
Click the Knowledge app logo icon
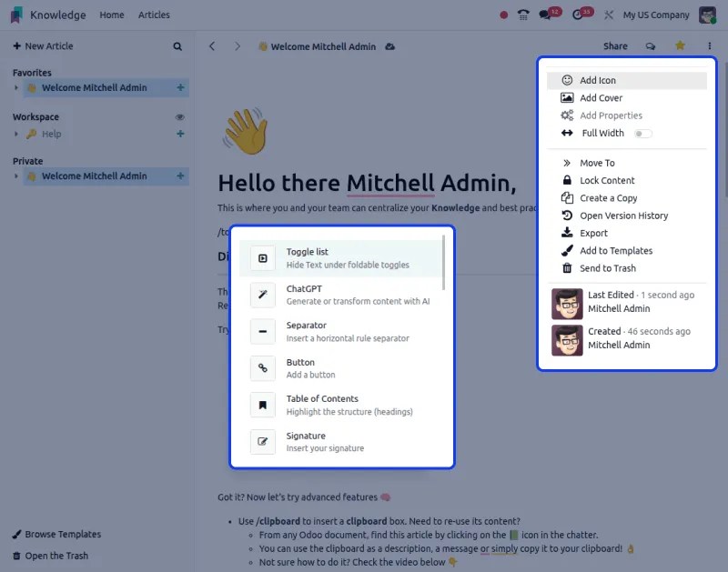click(x=16, y=15)
